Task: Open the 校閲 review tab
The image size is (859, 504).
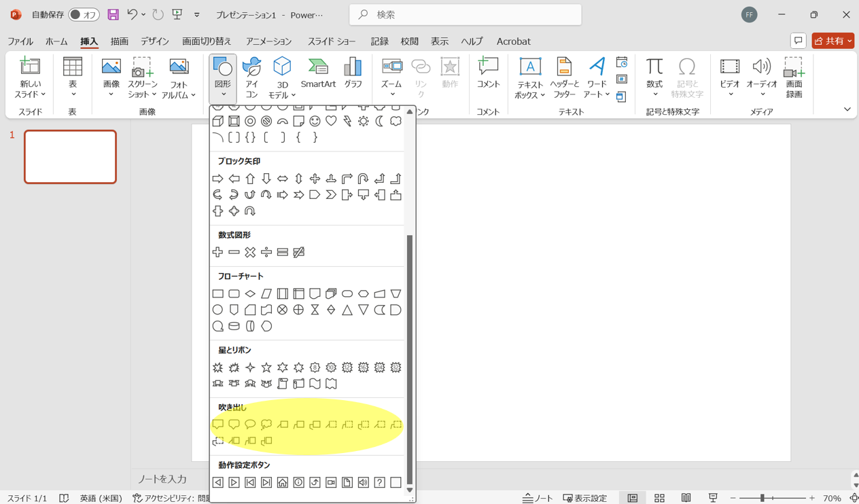Action: 410,41
